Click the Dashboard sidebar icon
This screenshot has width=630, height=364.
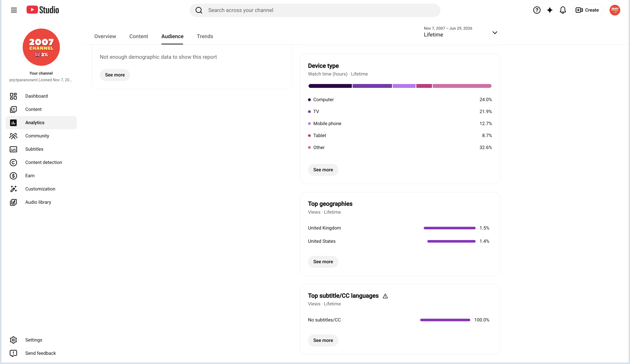13,96
